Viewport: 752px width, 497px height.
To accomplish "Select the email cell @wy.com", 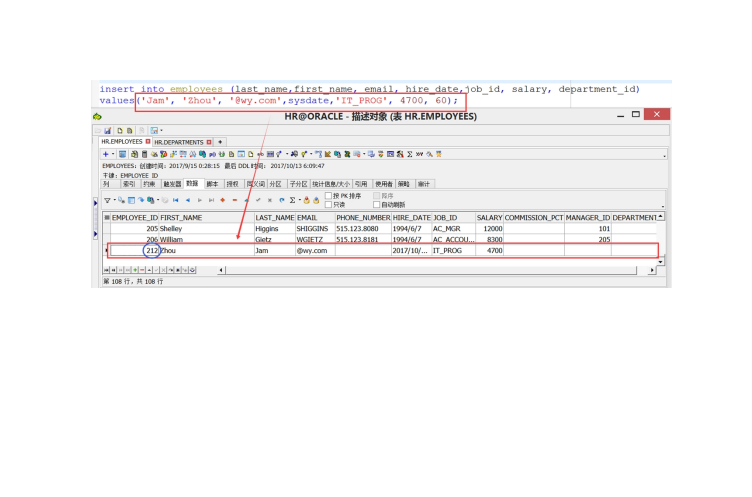I will (316, 250).
